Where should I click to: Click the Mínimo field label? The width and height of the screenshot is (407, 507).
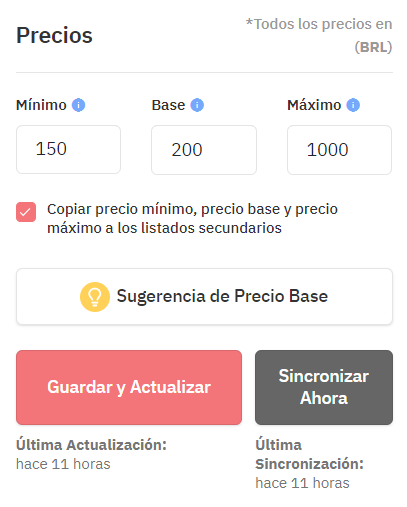pyautogui.click(x=41, y=105)
